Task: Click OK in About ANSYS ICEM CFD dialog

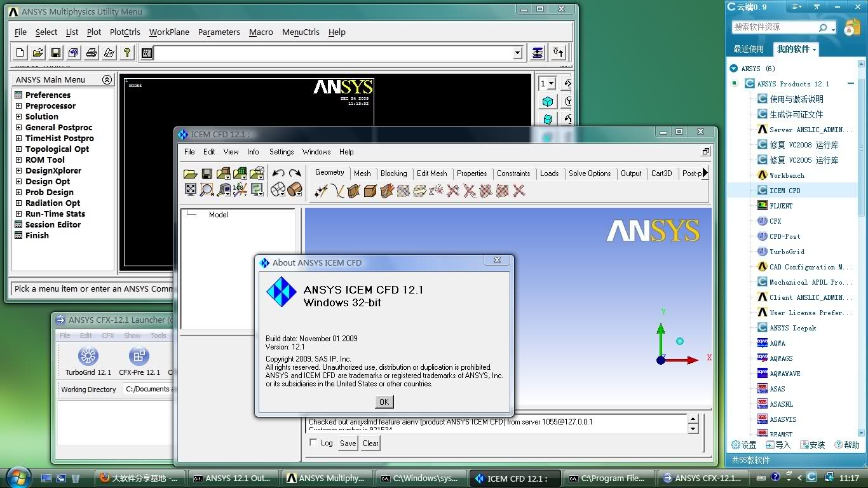Action: pyautogui.click(x=384, y=402)
